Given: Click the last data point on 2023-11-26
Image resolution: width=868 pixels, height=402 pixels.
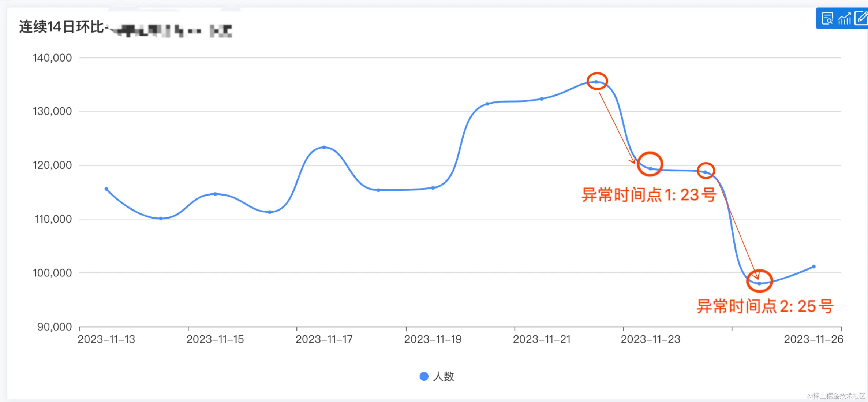Looking at the screenshot, I should 814,267.
